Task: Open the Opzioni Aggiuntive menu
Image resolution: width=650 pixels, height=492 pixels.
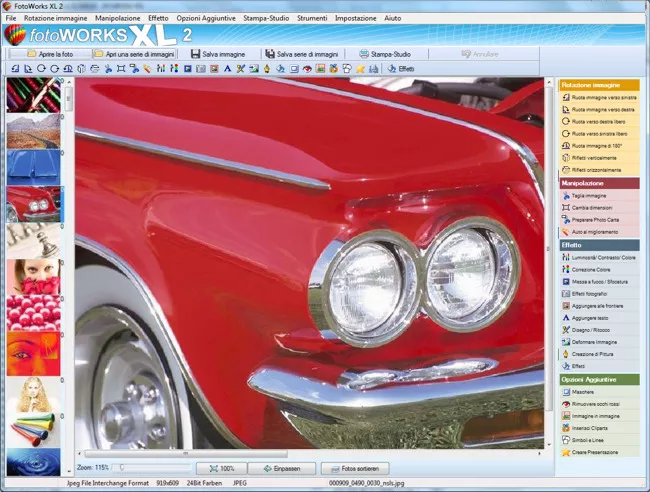Action: point(206,18)
